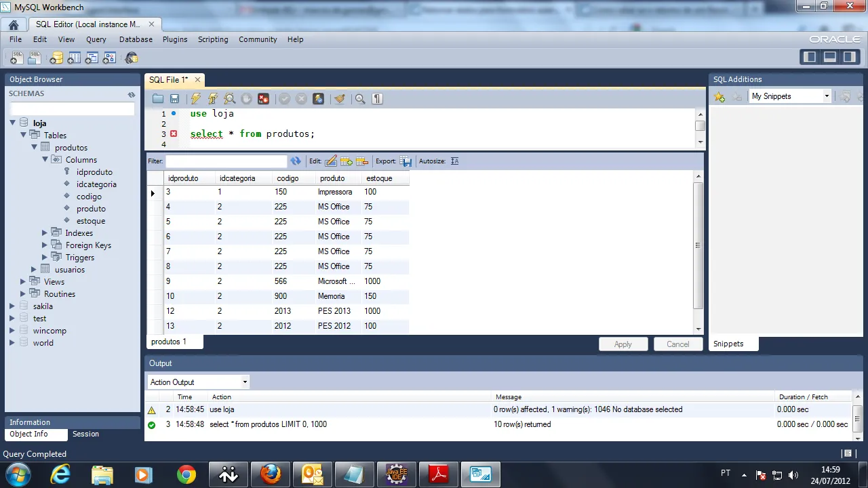
Task: Collapse the Tables node under loja
Action: [x=23, y=135]
